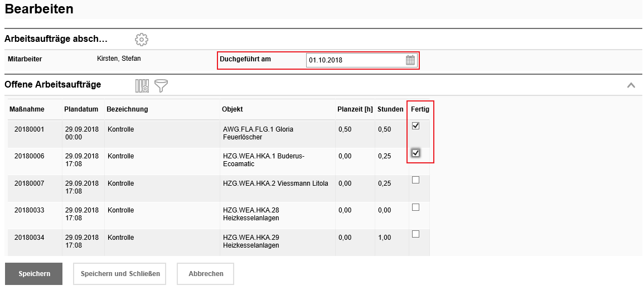Open the calendar date picker icon

(x=410, y=60)
